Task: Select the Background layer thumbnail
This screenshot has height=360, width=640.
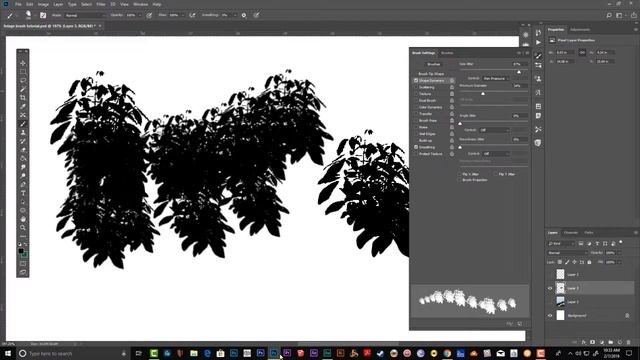Action: point(560,316)
